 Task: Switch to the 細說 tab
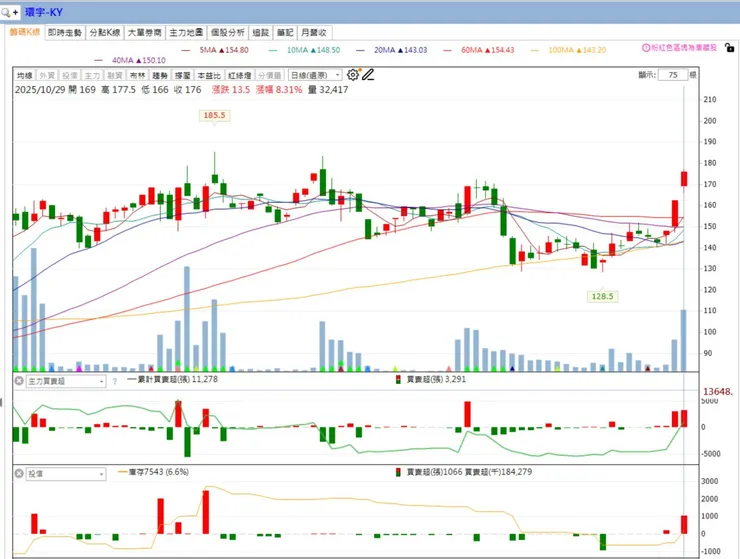click(261, 33)
